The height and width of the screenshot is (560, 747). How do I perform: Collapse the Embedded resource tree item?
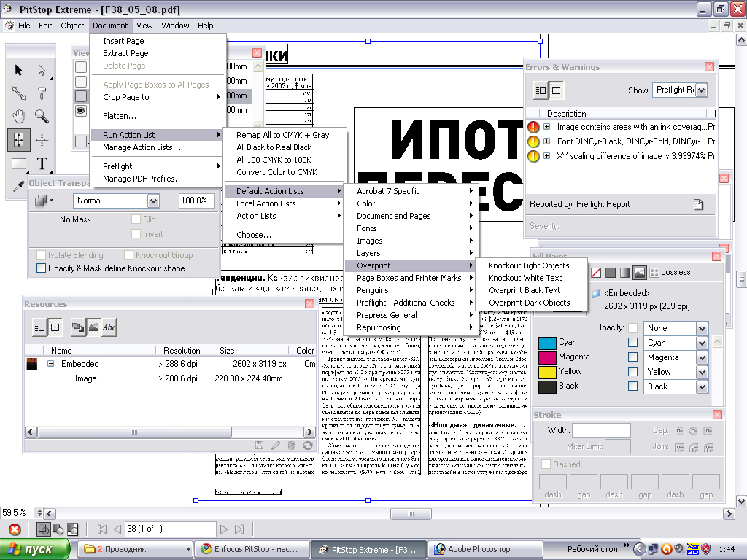pos(50,364)
